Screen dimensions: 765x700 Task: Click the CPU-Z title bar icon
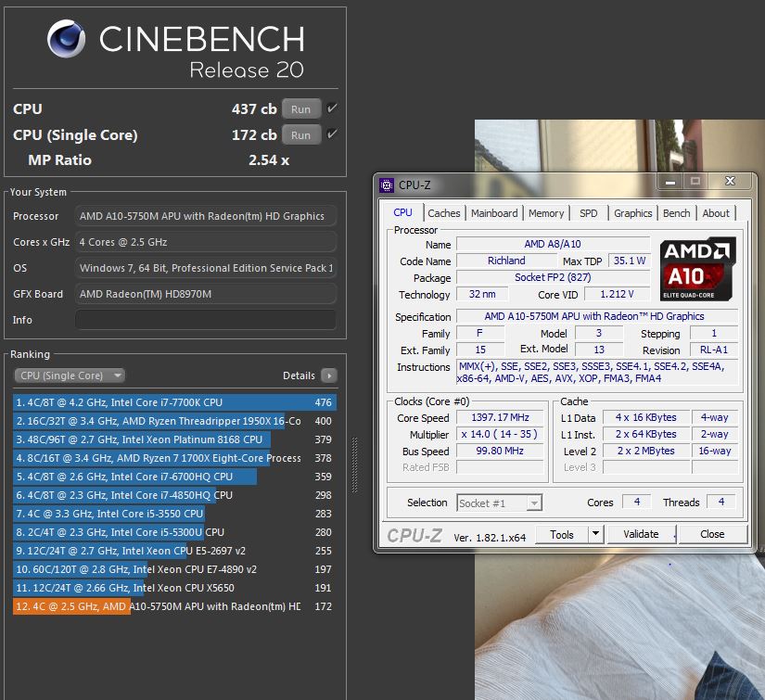pos(387,185)
